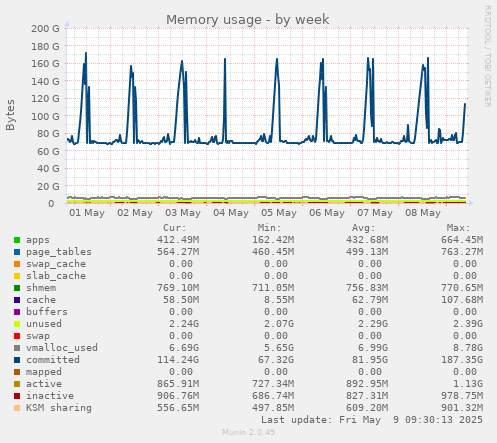This screenshot has height=443, width=497.
Task: Click the 'apps' legend label
Action: coord(38,240)
